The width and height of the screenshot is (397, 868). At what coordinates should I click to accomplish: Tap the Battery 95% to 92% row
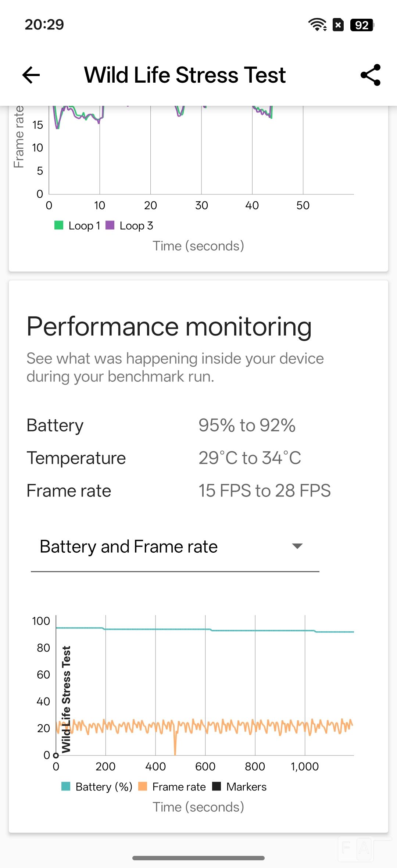161,426
